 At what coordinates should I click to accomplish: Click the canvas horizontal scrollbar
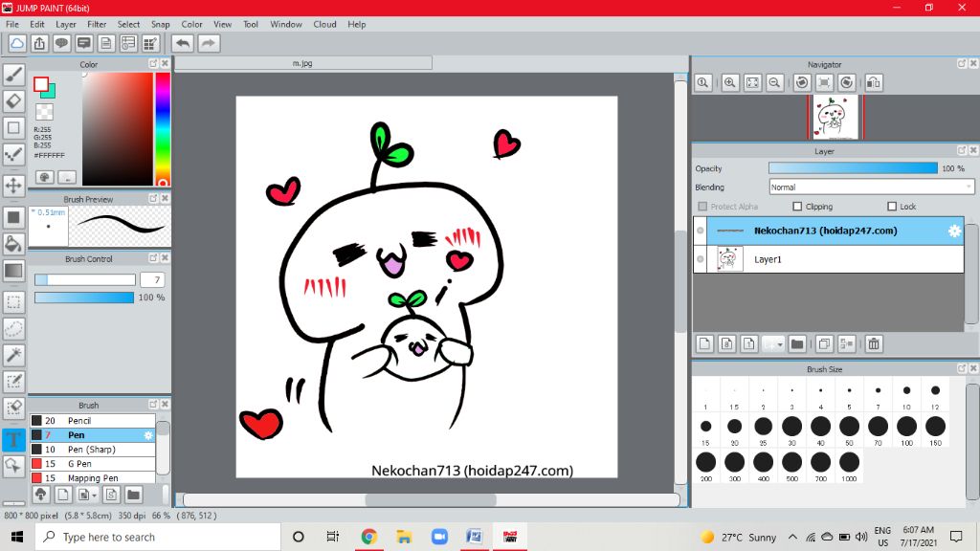point(432,499)
